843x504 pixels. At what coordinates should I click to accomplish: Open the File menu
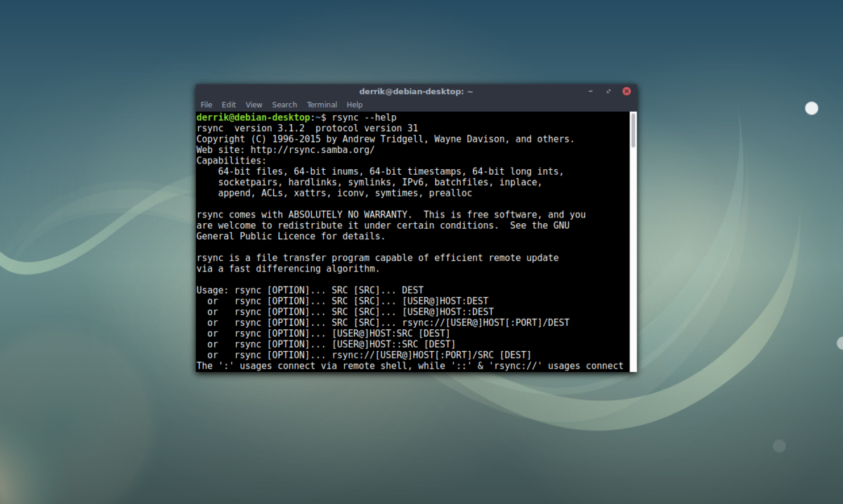pos(206,105)
